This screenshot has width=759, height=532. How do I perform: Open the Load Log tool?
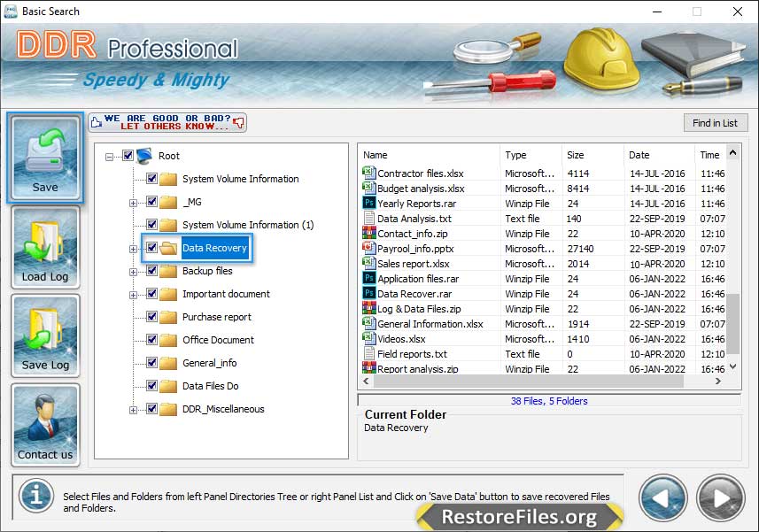pyautogui.click(x=45, y=248)
